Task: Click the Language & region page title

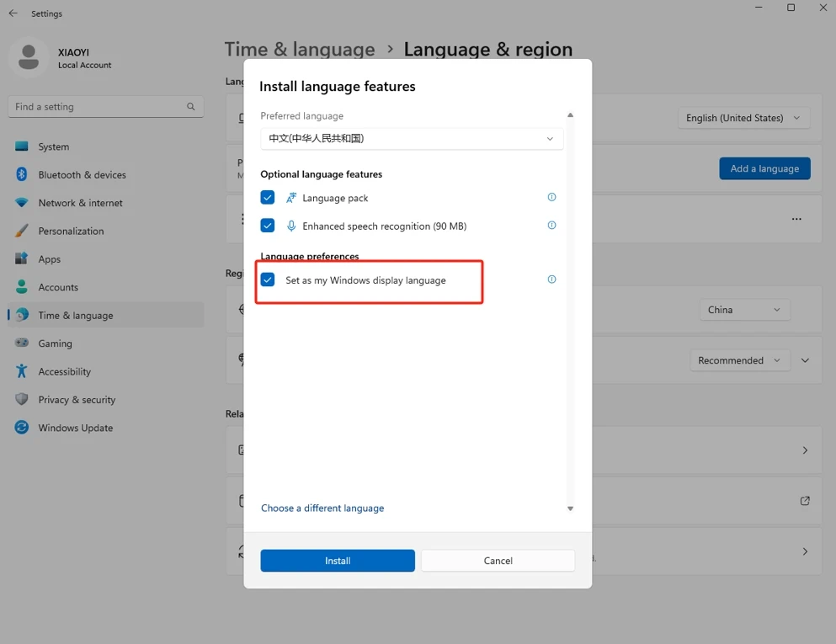Action: (487, 50)
